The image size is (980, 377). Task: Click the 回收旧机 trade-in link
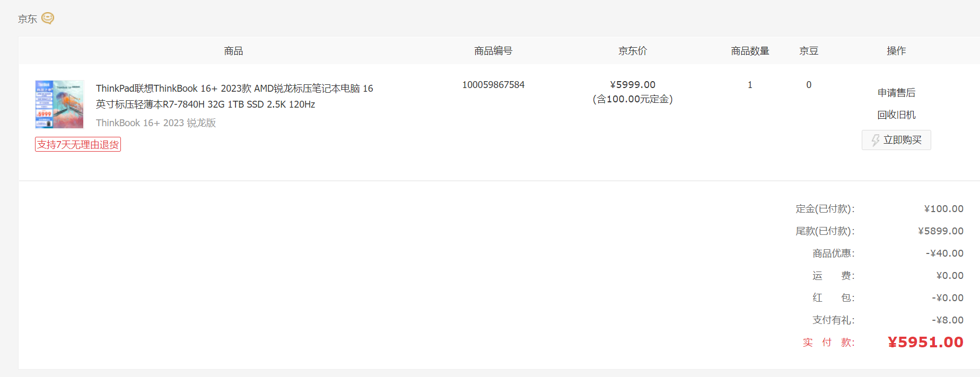[x=896, y=115]
